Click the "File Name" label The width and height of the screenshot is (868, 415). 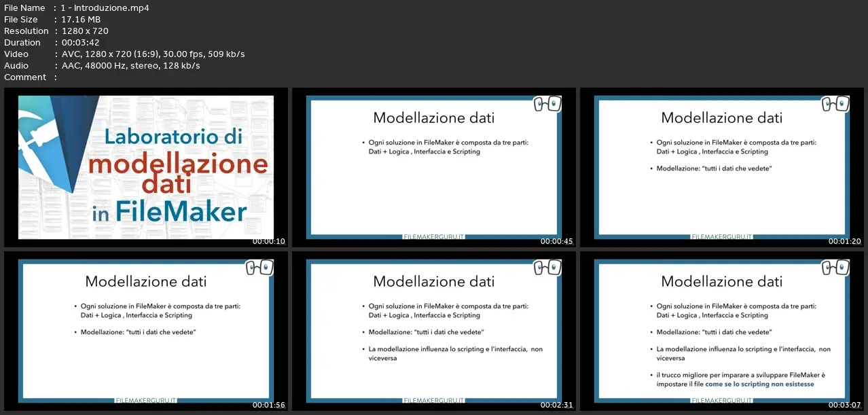point(24,8)
